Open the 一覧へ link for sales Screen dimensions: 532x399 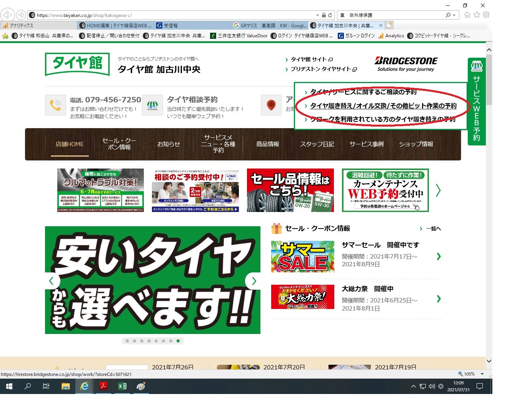(x=434, y=229)
